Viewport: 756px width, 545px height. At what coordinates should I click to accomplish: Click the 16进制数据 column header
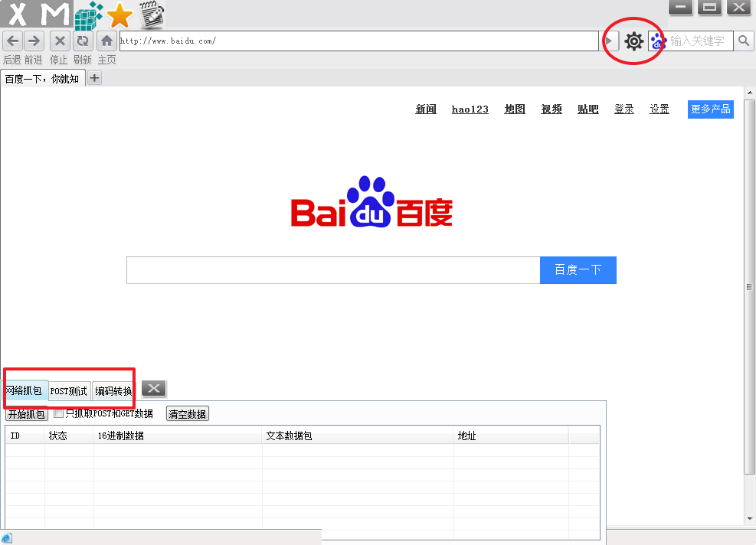[178, 436]
